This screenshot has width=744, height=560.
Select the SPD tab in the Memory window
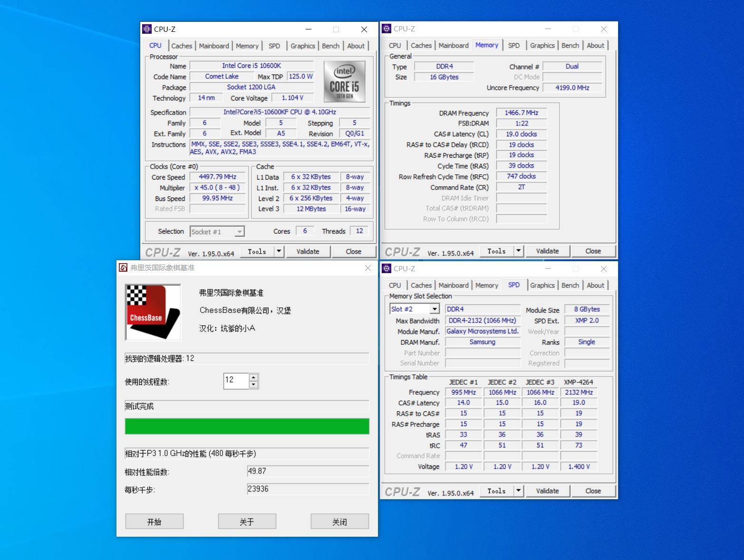tap(514, 46)
